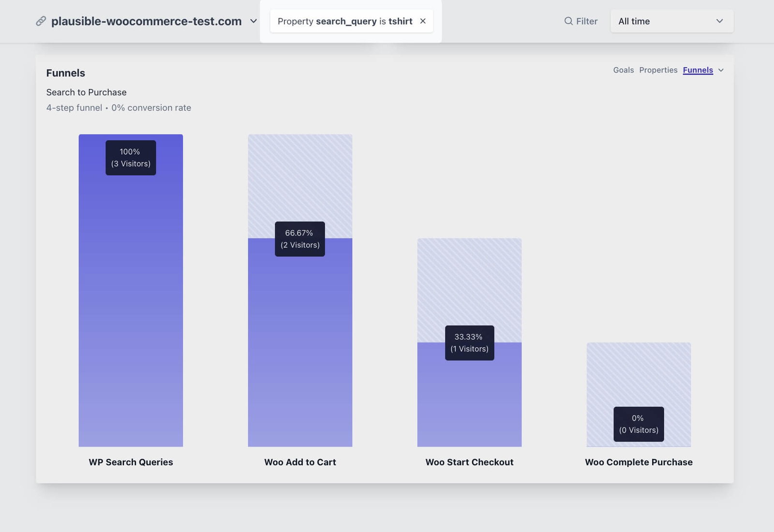Screen dimensions: 774x532
Task: Click the 100% (3 Visitors) tooltip badge
Action: click(131, 158)
